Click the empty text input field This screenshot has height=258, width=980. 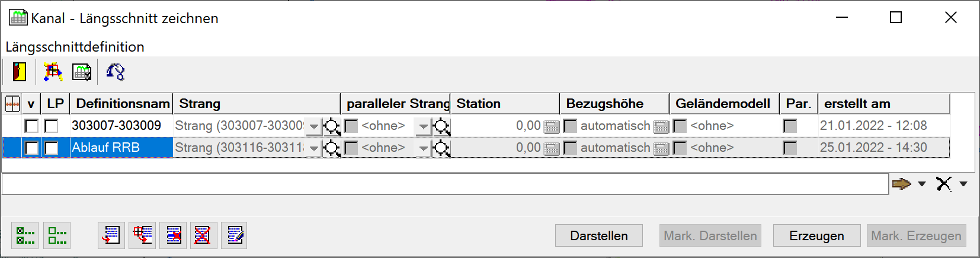tap(444, 184)
